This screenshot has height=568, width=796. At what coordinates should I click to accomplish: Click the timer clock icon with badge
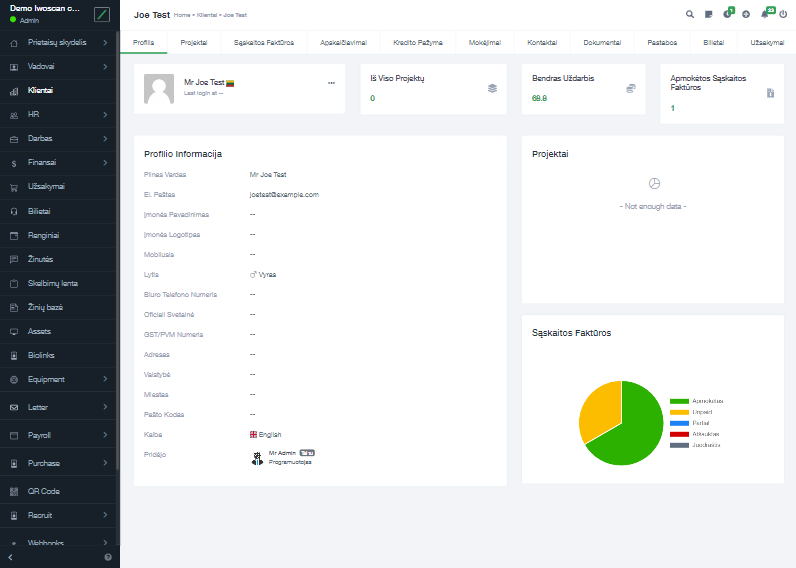pyautogui.click(x=727, y=14)
